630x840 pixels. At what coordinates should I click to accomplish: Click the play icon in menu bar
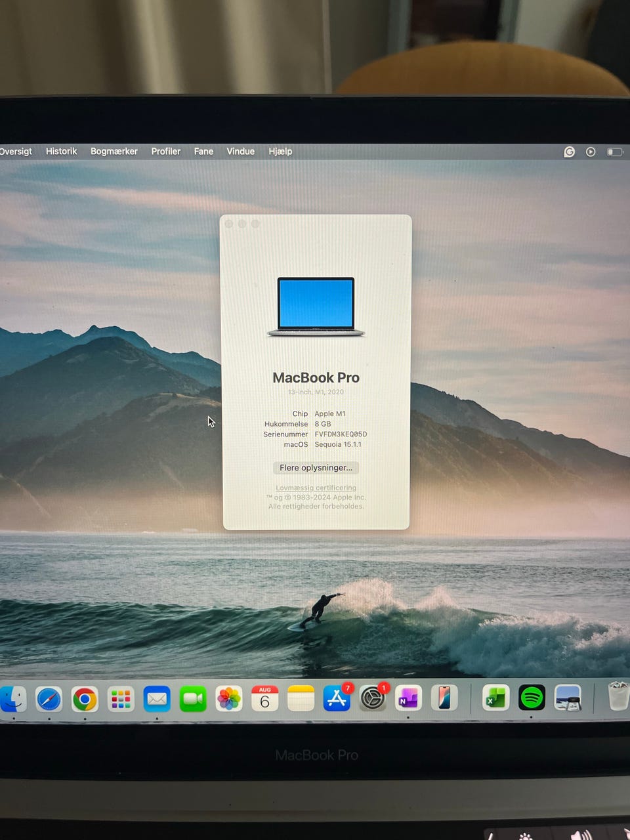click(591, 152)
